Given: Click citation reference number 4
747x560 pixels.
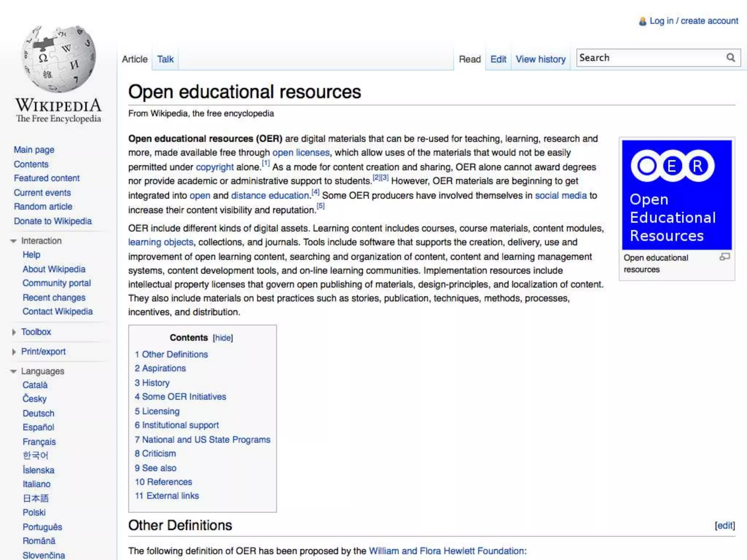Looking at the screenshot, I should pos(315,192).
